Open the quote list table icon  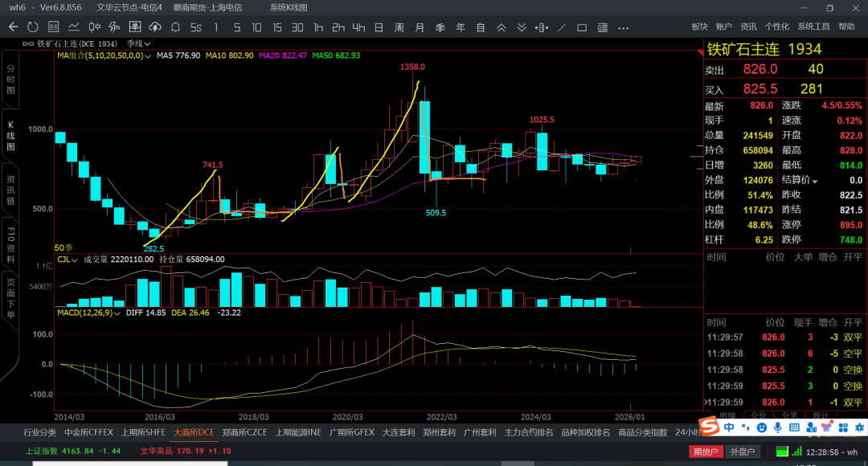[54, 27]
